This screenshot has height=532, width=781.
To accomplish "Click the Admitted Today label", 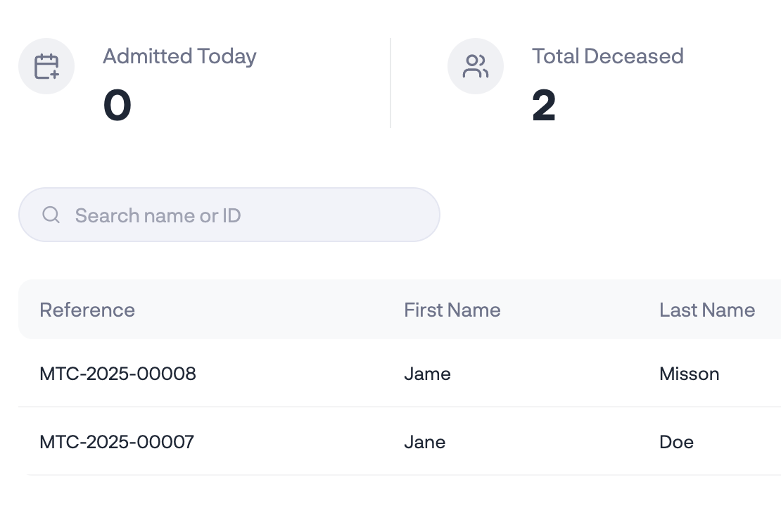I will (x=179, y=56).
